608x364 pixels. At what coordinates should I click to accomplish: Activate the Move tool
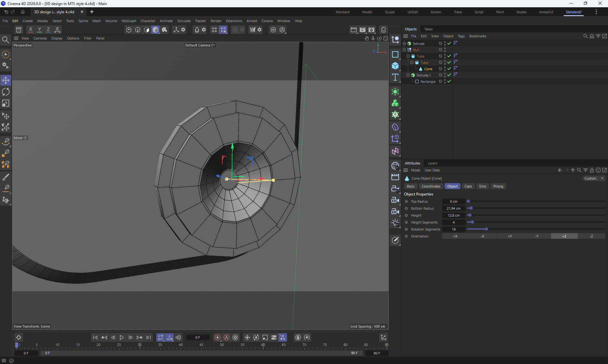pos(6,80)
